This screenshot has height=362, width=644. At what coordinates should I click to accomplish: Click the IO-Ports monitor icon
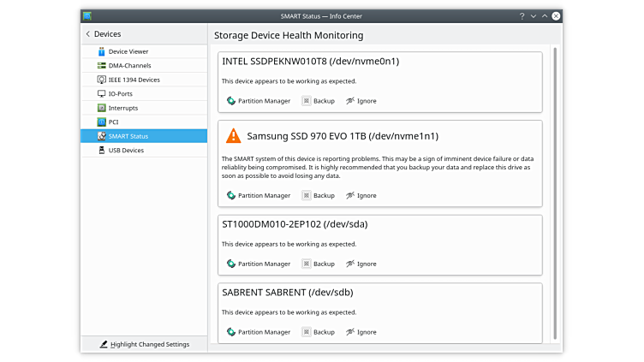click(102, 93)
